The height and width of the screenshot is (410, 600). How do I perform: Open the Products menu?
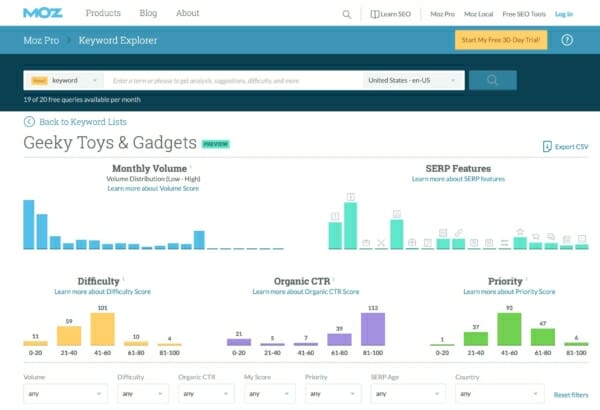point(103,13)
